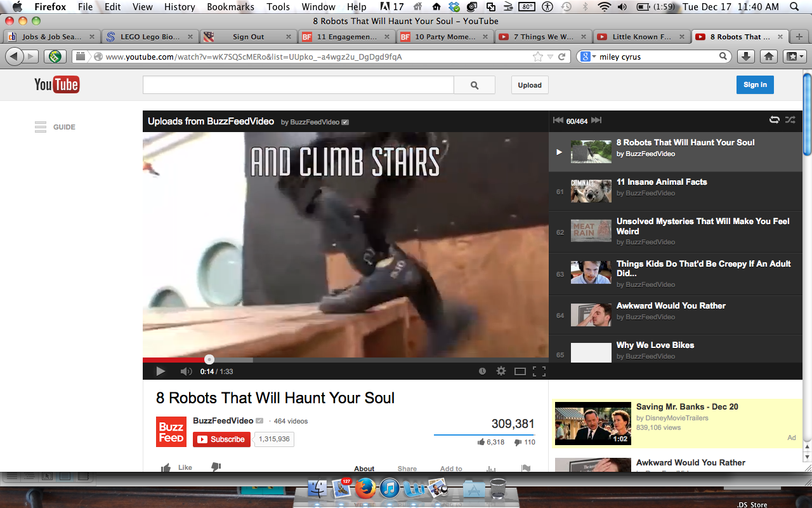812x508 pixels.
Task: Dislike the video thumbs down
Action: pos(216,467)
